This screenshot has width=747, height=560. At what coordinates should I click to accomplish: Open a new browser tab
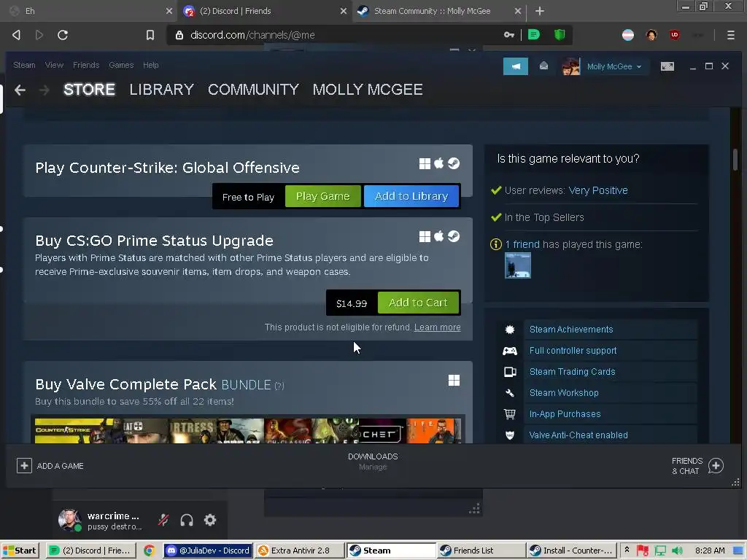[x=539, y=11]
